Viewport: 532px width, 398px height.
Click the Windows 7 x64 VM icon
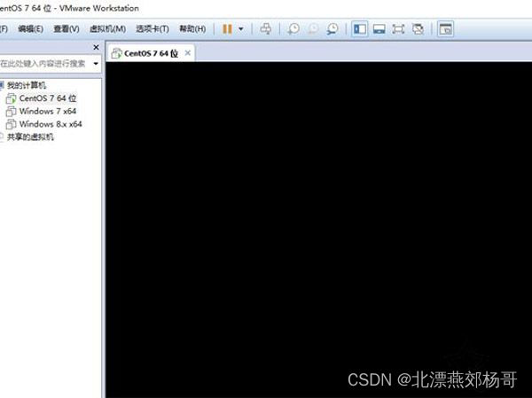click(x=11, y=112)
